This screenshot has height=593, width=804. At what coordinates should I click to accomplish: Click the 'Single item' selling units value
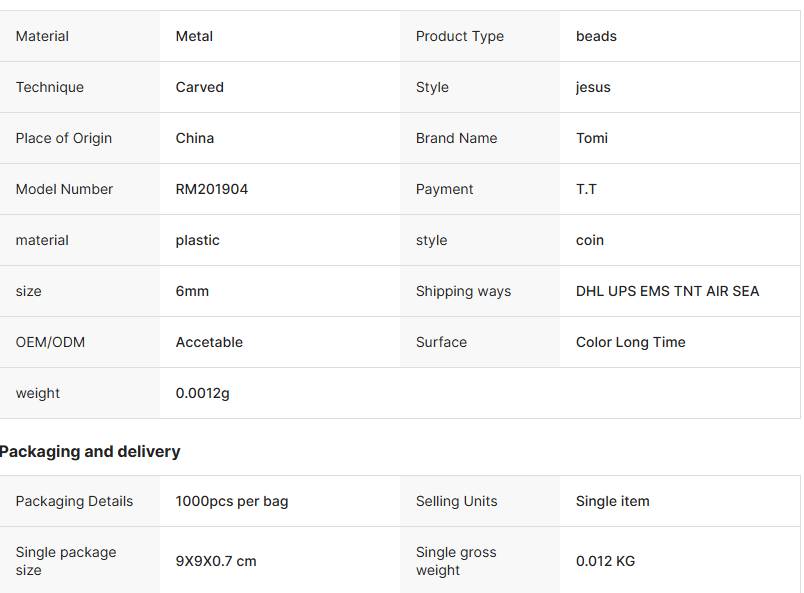pos(613,501)
